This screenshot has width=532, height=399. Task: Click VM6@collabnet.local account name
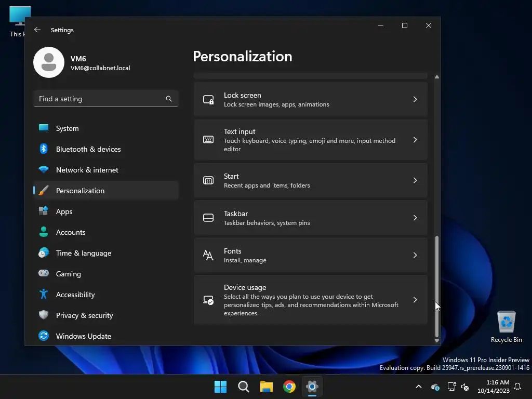coord(100,68)
